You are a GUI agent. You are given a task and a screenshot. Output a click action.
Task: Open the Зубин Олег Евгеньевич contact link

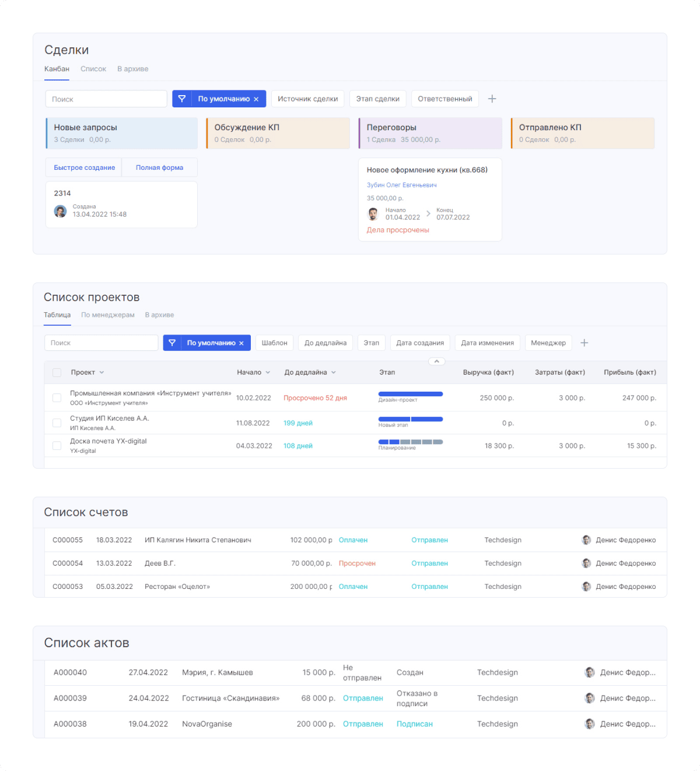coord(401,185)
